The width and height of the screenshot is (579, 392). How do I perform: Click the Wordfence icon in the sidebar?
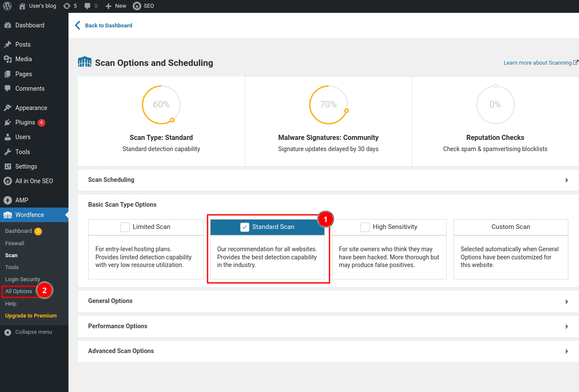click(8, 215)
